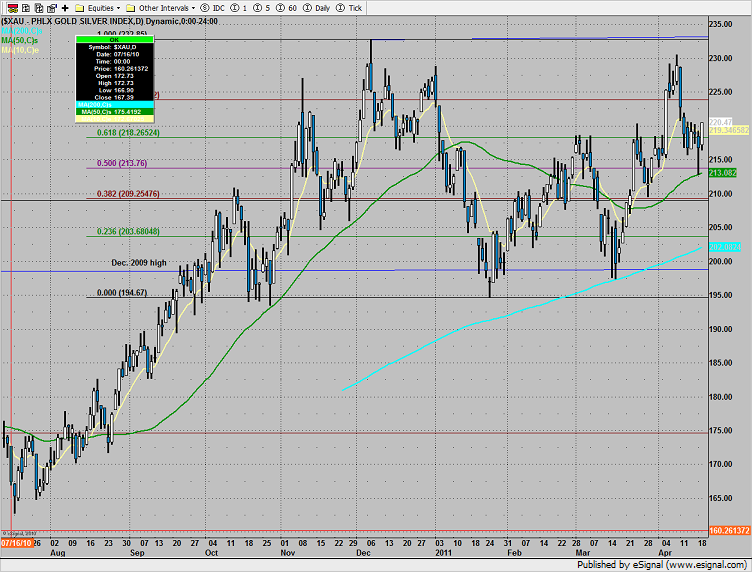752x572 pixels.
Task: Click the Aug month label on time axis
Action: (x=58, y=553)
